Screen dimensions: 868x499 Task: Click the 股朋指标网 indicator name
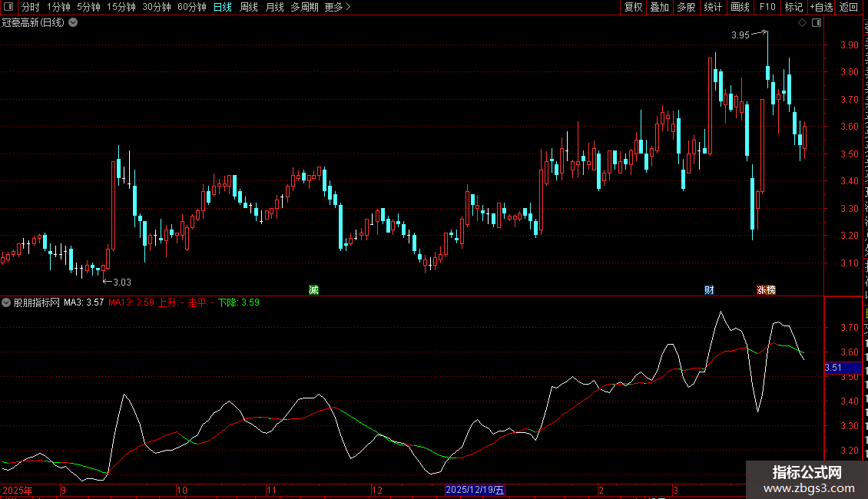click(37, 302)
